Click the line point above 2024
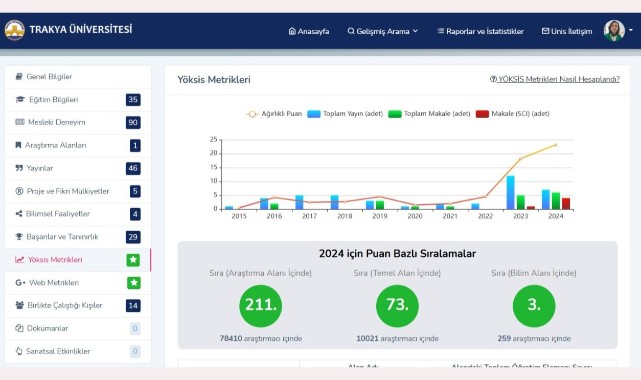Image resolution: width=641 pixels, height=380 pixels. click(556, 145)
